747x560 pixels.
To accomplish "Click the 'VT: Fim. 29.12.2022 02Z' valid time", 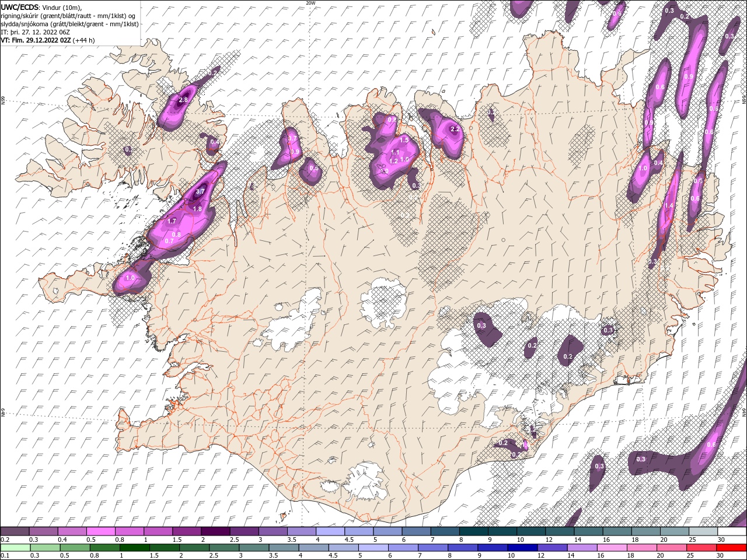I will [36, 40].
